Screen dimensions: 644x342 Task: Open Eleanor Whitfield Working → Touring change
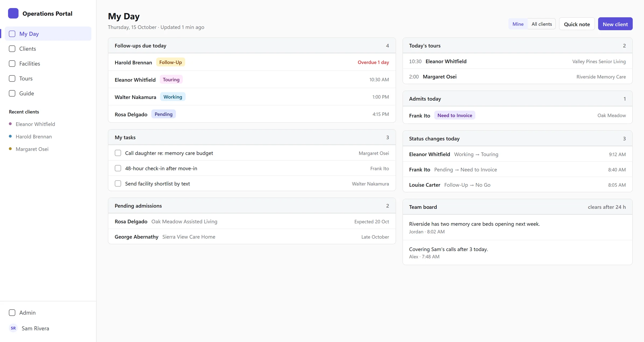tap(517, 154)
